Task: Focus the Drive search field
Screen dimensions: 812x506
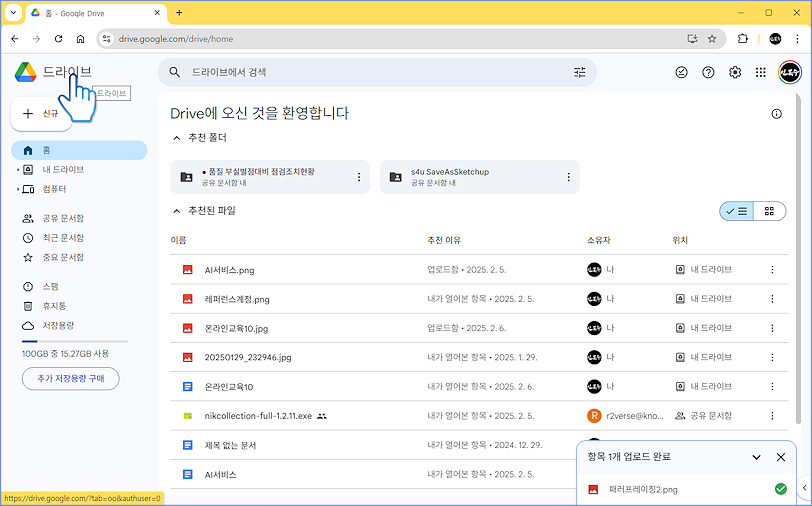Action: 378,73
